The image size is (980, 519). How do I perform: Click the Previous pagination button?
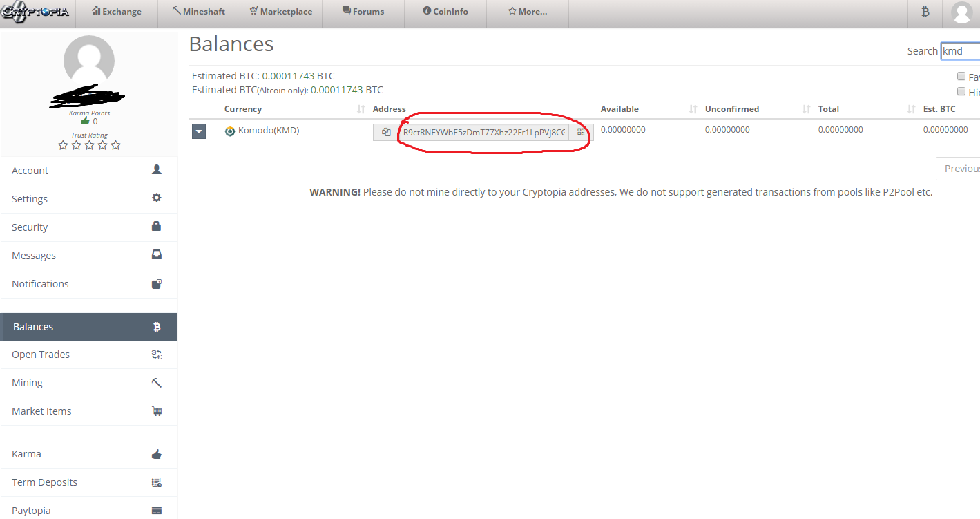click(959, 169)
